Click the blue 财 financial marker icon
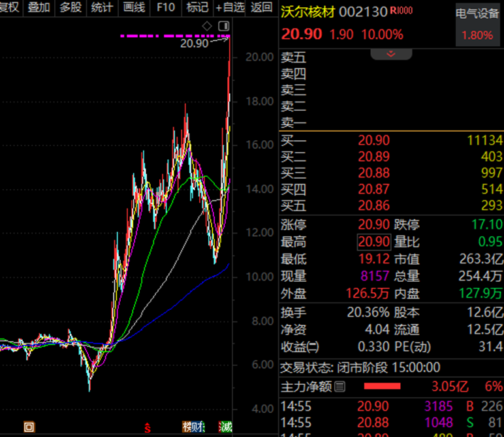The width and height of the screenshot is (504, 437). [x=198, y=427]
